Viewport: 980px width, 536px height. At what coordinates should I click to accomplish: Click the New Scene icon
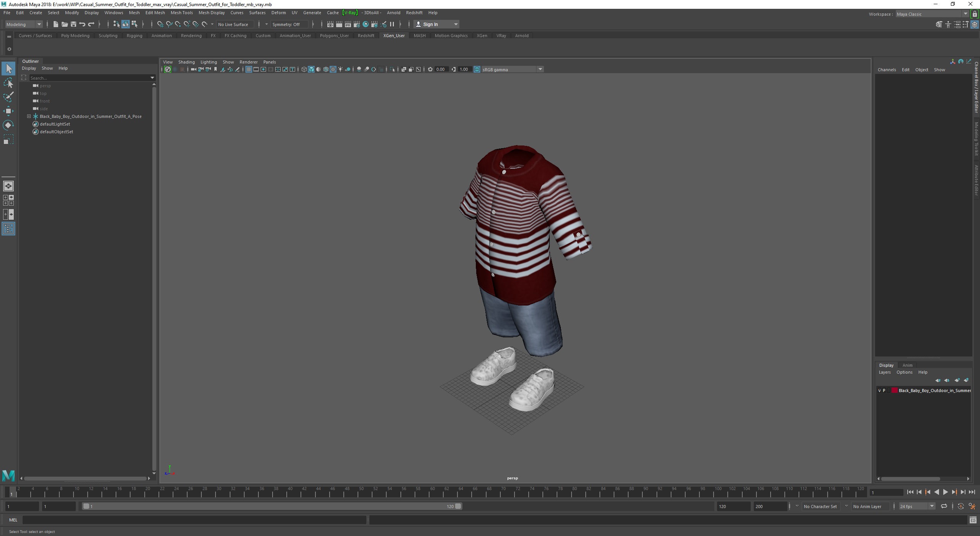[56, 24]
